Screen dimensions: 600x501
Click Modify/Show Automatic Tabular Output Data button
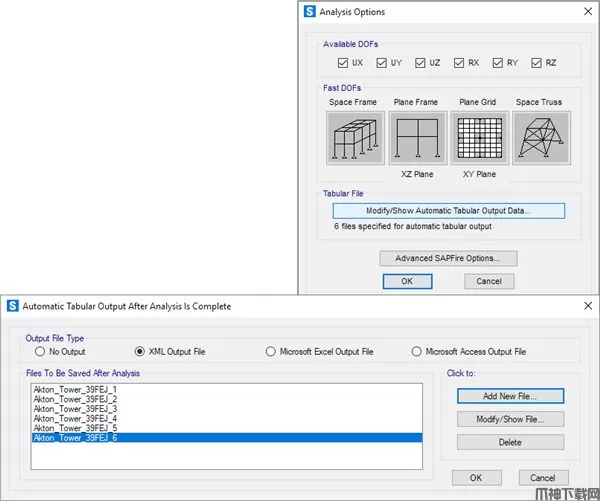point(448,211)
